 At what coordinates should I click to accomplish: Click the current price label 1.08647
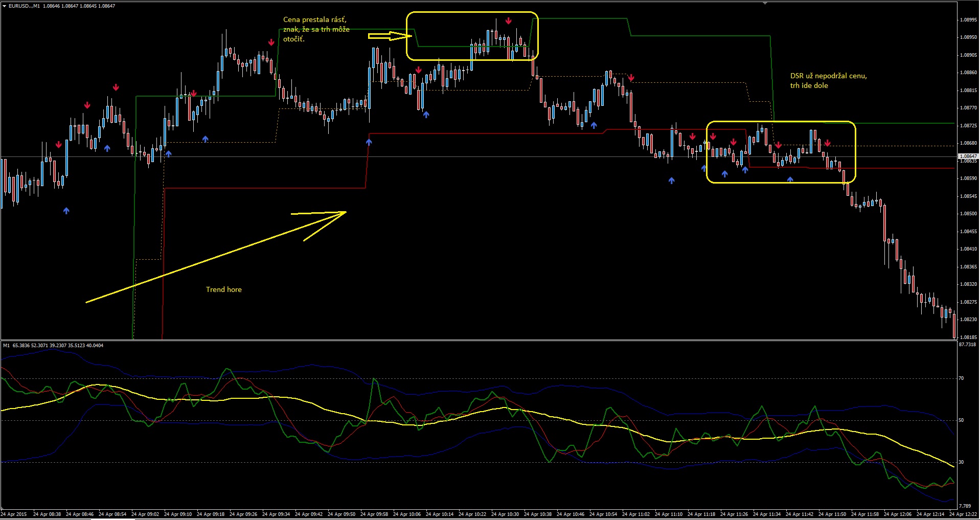[968, 156]
